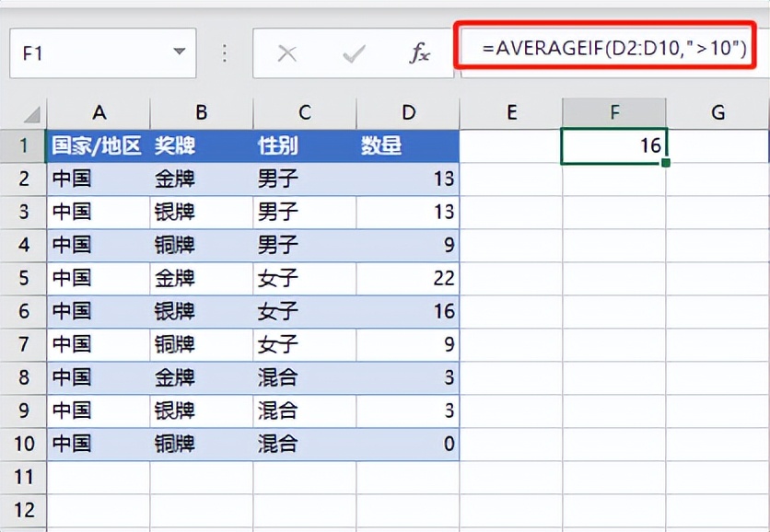Select column D header

coord(408,113)
